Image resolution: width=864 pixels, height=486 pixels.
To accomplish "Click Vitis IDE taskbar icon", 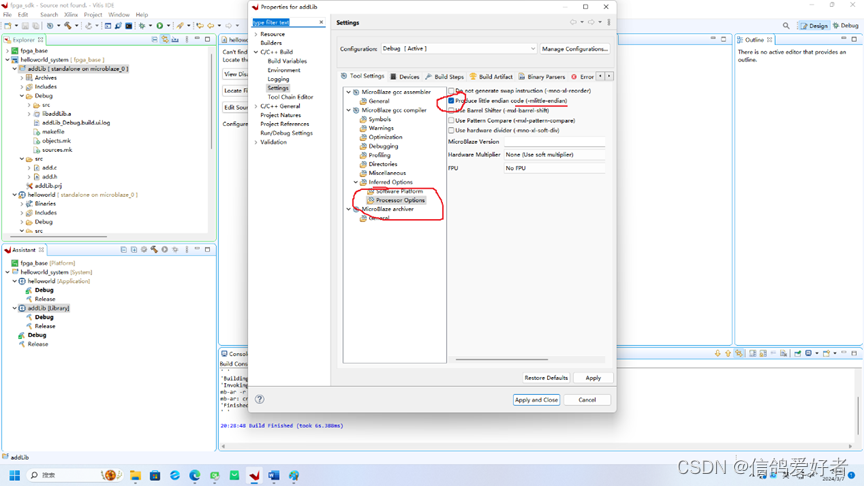I will pyautogui.click(x=254, y=475).
